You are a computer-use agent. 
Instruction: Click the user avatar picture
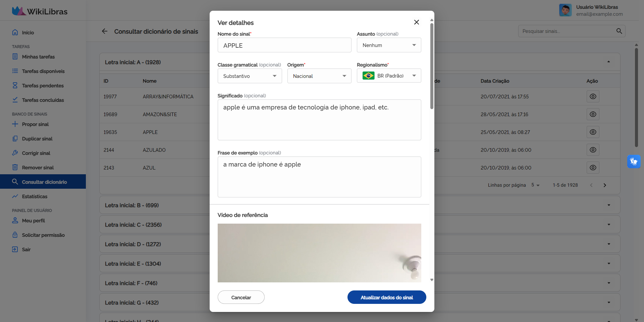(x=566, y=10)
